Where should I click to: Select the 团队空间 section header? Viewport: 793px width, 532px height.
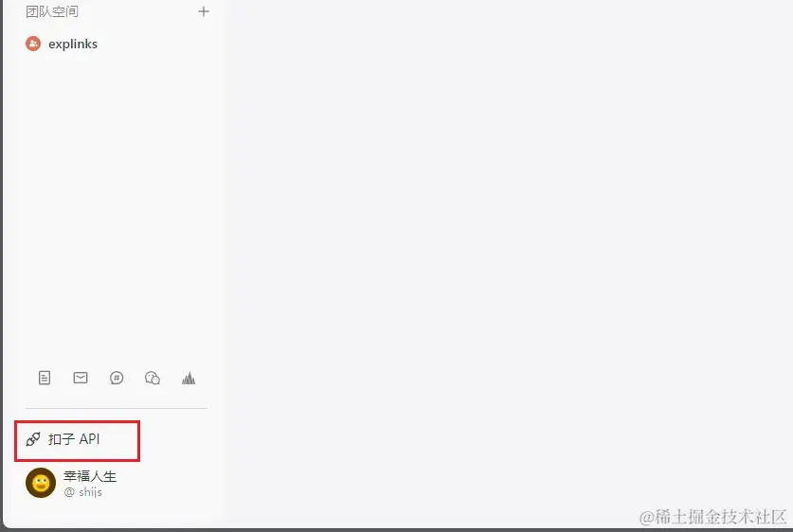tap(52, 11)
